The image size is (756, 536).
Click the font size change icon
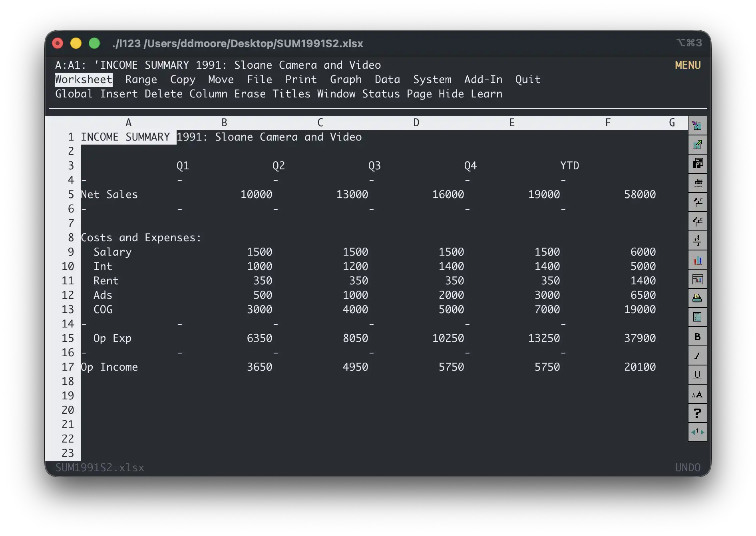(x=697, y=394)
